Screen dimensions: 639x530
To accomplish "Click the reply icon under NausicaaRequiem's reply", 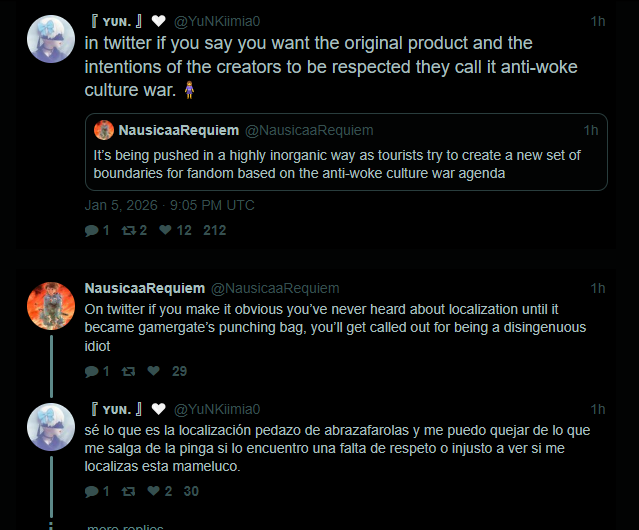I will pyautogui.click(x=92, y=371).
